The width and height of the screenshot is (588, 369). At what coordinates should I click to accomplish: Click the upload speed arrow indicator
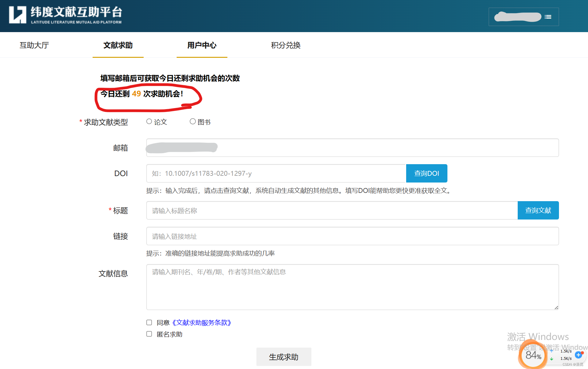pos(552,351)
